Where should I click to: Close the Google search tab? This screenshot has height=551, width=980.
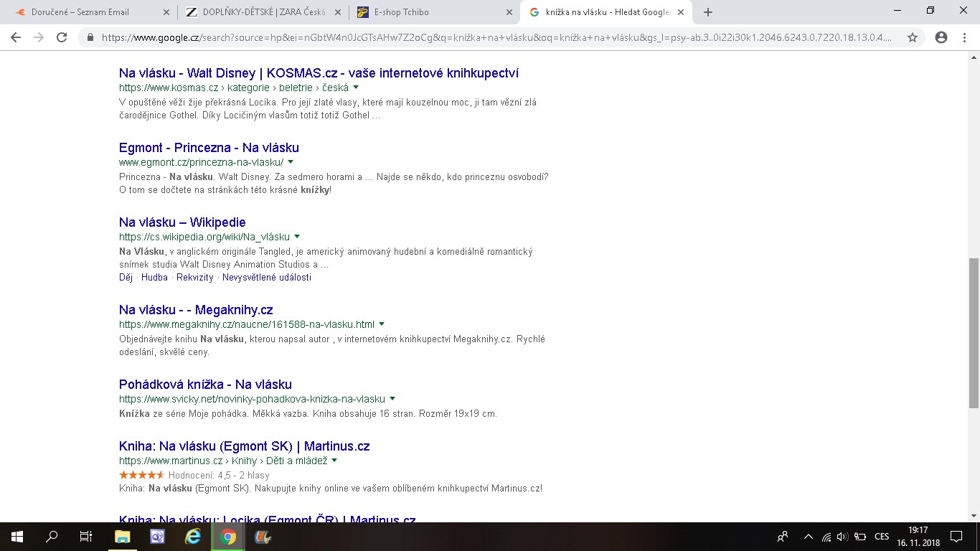click(680, 12)
